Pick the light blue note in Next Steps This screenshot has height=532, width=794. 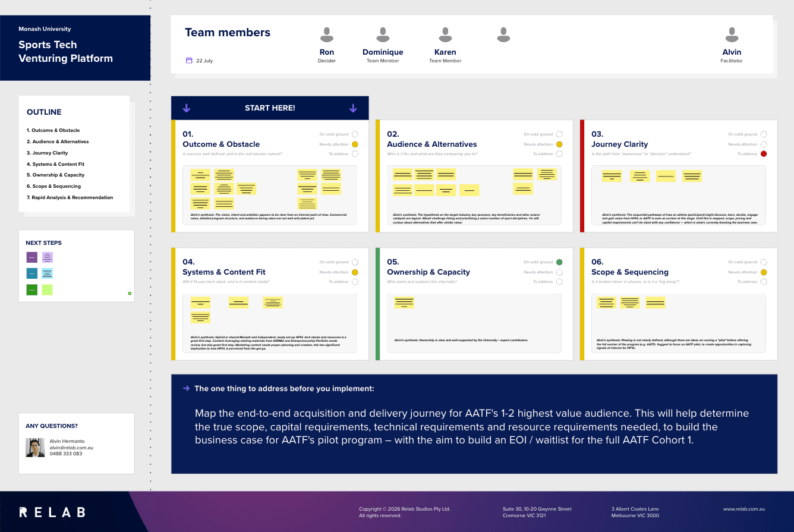tap(48, 273)
